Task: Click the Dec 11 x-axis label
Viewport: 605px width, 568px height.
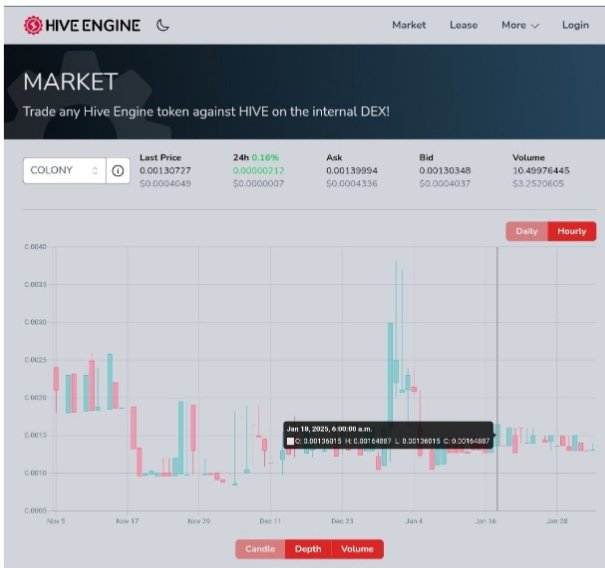Action: [270, 521]
